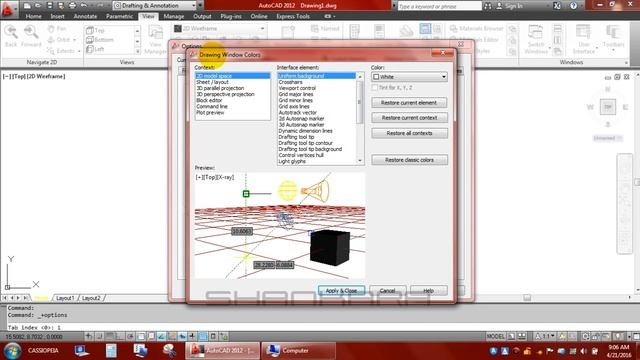This screenshot has height=360, width=640.
Task: Open the Materials Browser
Action: [477, 29]
